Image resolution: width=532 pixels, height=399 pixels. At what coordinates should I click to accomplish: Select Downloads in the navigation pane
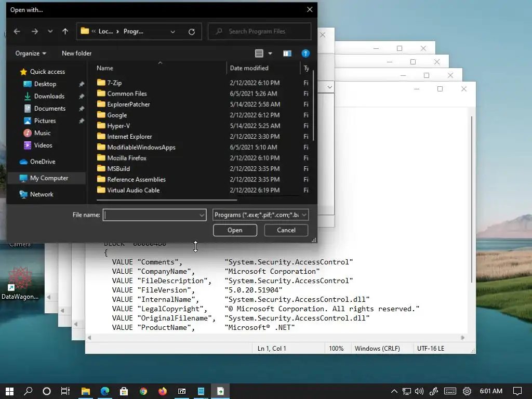(x=49, y=96)
